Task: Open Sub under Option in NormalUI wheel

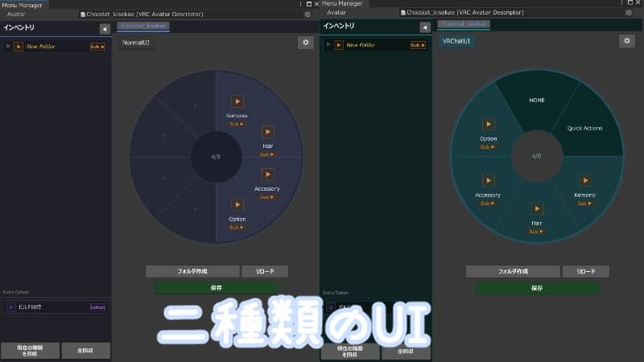Action: 237,228
